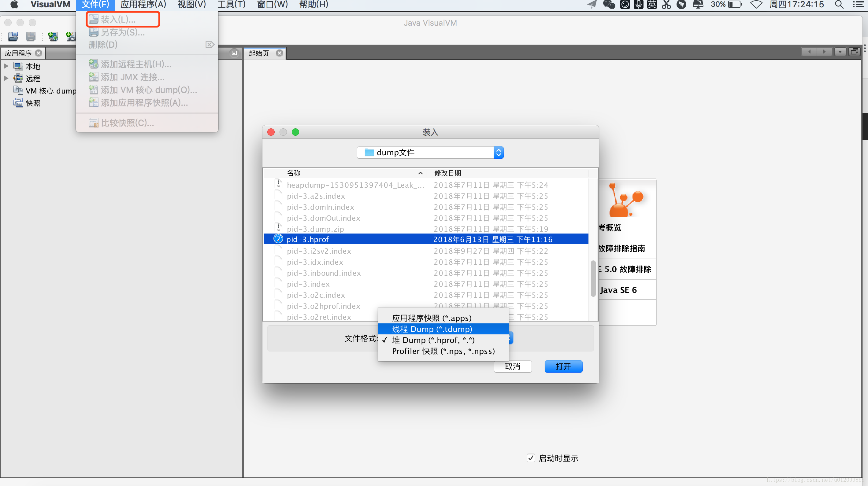Screen dimensions: 868x486
Task: Click the VisualVM application icon in menu bar
Action: tap(51, 5)
